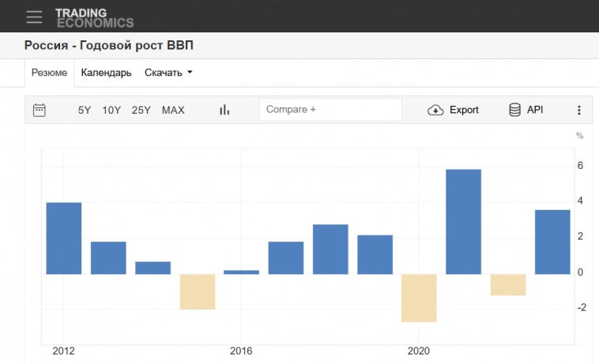Screen dimensions: 599x364
Task: Click the Export cloud download button
Action: [x=454, y=111]
